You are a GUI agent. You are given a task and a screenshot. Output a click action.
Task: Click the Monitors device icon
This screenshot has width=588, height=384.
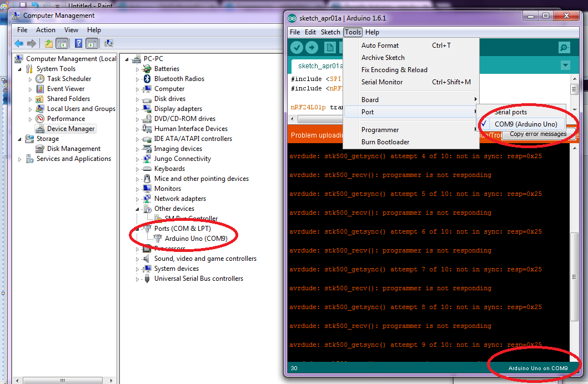tap(147, 189)
